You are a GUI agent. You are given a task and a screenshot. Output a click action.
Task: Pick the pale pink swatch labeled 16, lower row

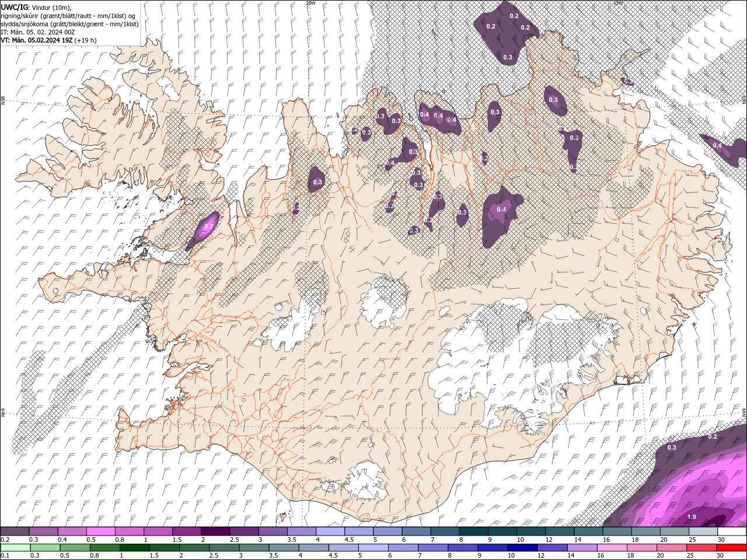(x=611, y=548)
